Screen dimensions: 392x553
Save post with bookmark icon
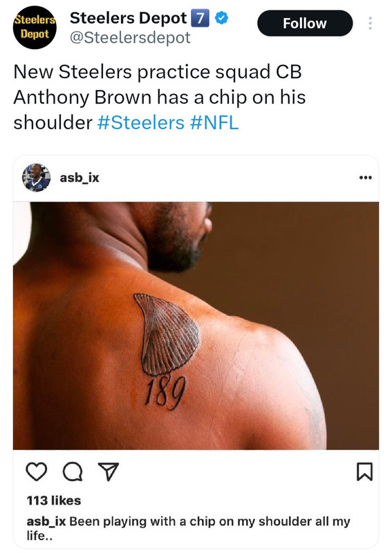[x=364, y=471]
